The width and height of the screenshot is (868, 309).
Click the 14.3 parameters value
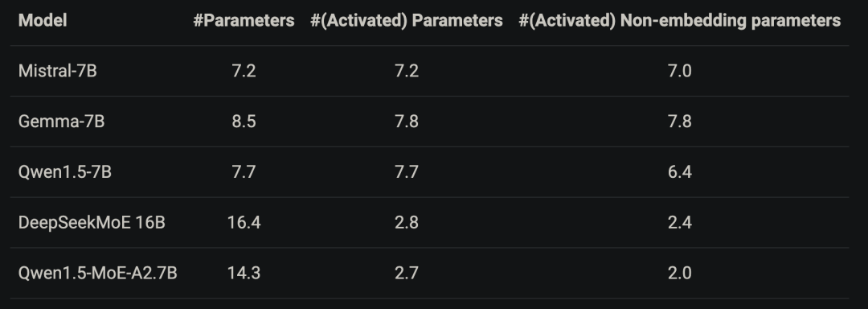[x=244, y=273]
